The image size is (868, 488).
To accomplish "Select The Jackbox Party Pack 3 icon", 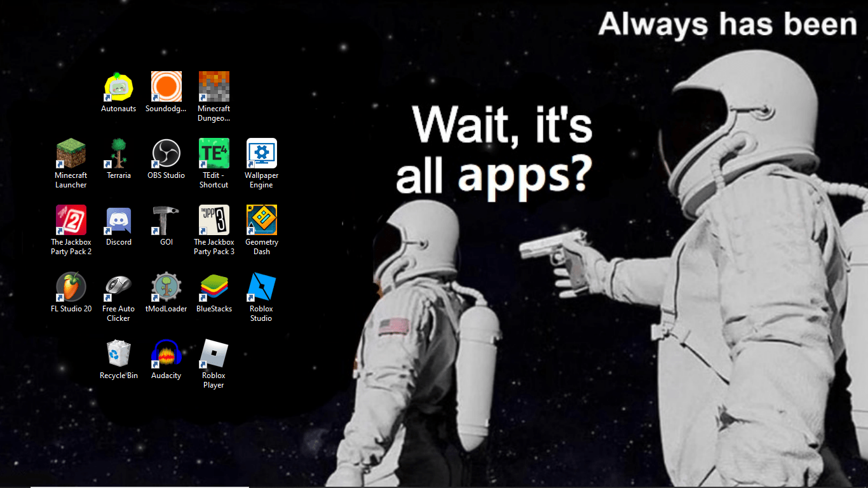I will pyautogui.click(x=214, y=220).
